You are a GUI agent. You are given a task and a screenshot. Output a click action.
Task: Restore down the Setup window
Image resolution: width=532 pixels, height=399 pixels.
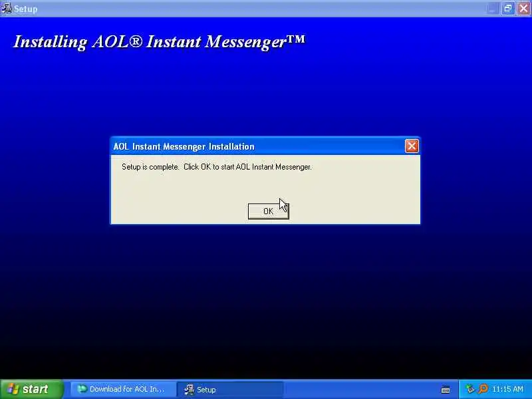click(x=508, y=9)
